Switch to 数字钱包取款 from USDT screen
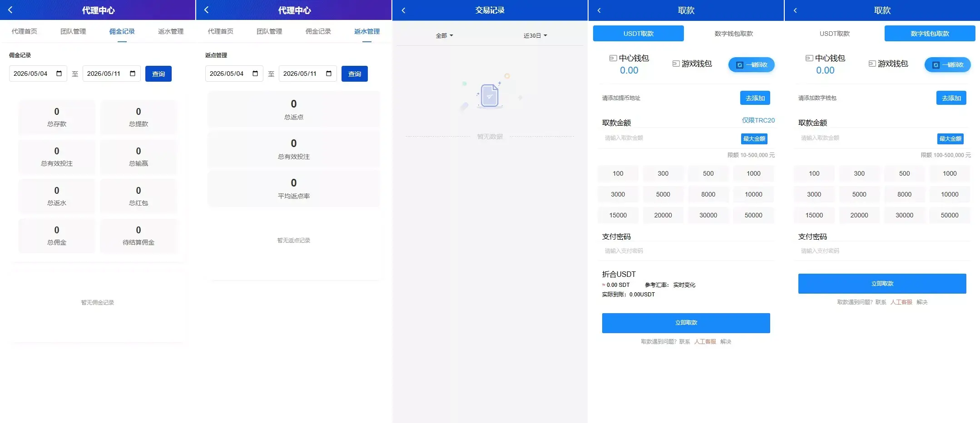Image resolution: width=980 pixels, height=423 pixels. click(734, 34)
